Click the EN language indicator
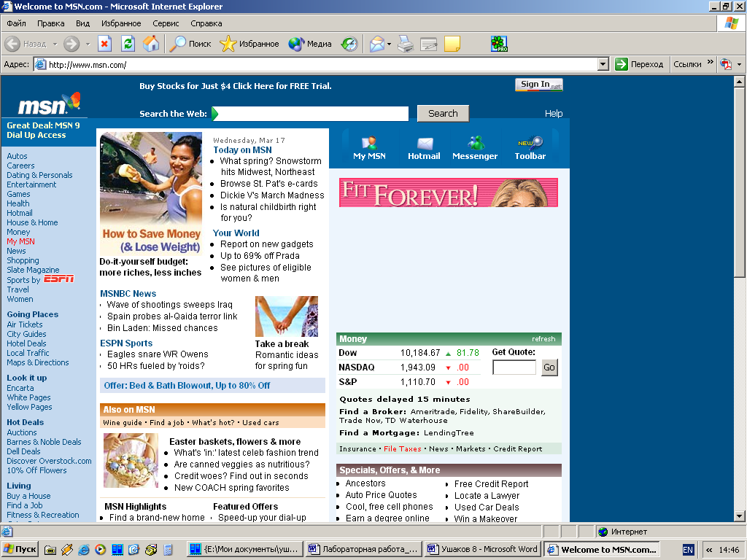This screenshot has height=560, width=747. tap(688, 550)
